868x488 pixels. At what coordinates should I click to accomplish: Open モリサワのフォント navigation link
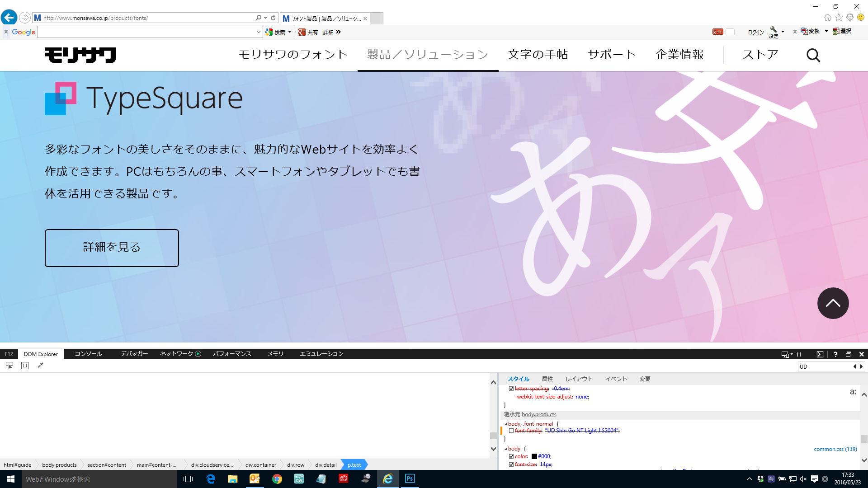tap(293, 55)
